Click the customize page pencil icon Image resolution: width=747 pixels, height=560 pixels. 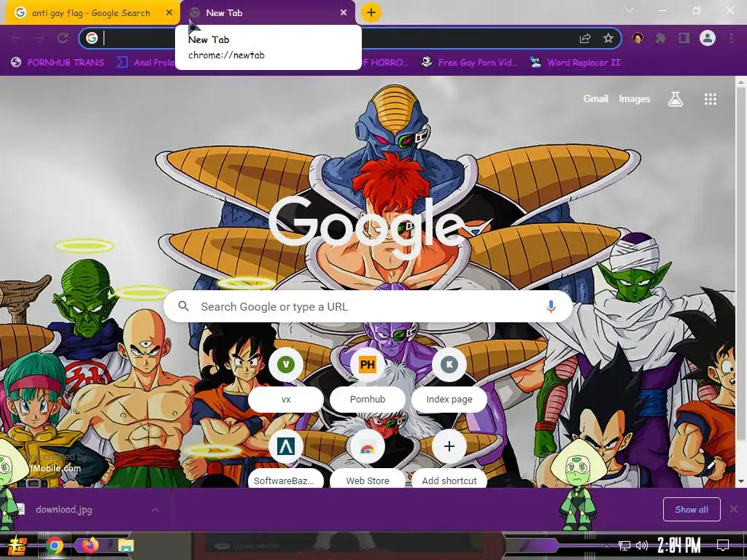712,464
